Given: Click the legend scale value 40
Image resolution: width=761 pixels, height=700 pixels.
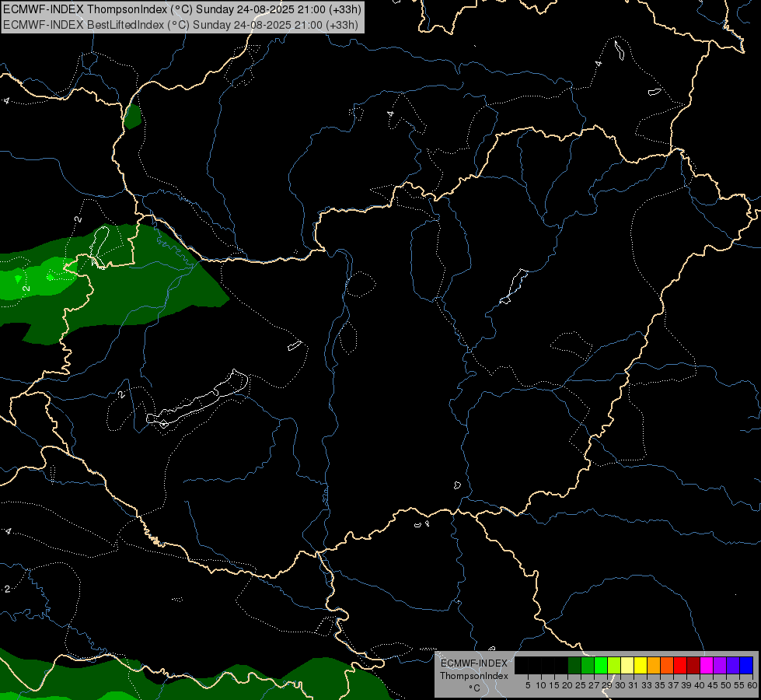Looking at the screenshot, I should tap(700, 685).
